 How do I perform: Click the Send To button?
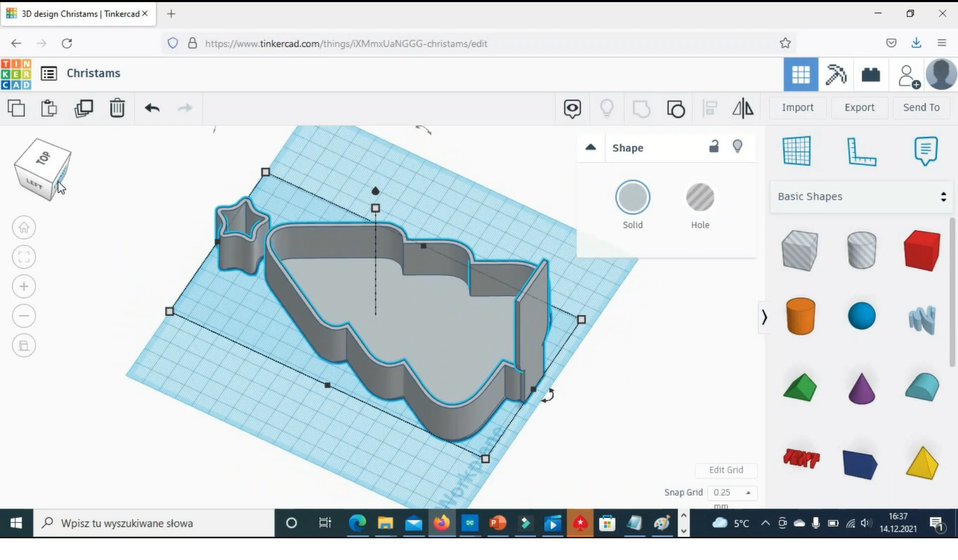point(922,108)
